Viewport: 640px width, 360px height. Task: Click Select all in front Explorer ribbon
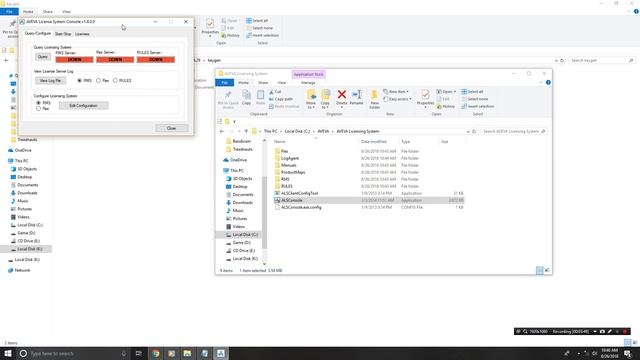tap(472, 91)
